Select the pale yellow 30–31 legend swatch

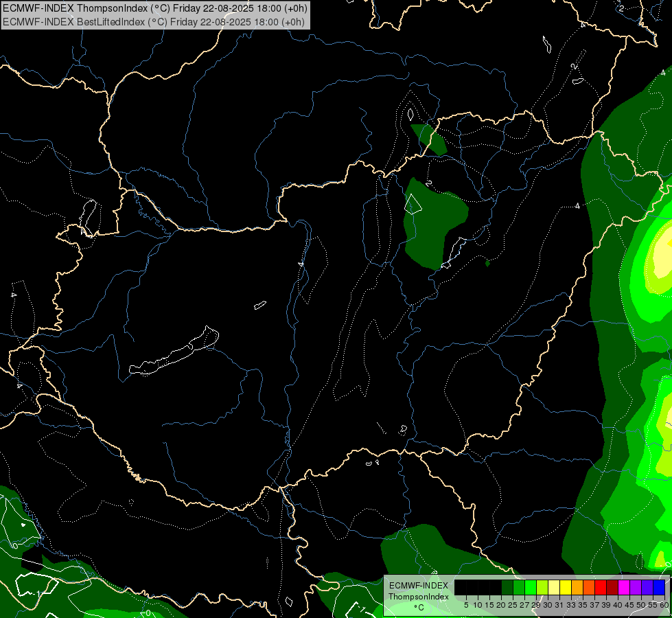click(554, 587)
